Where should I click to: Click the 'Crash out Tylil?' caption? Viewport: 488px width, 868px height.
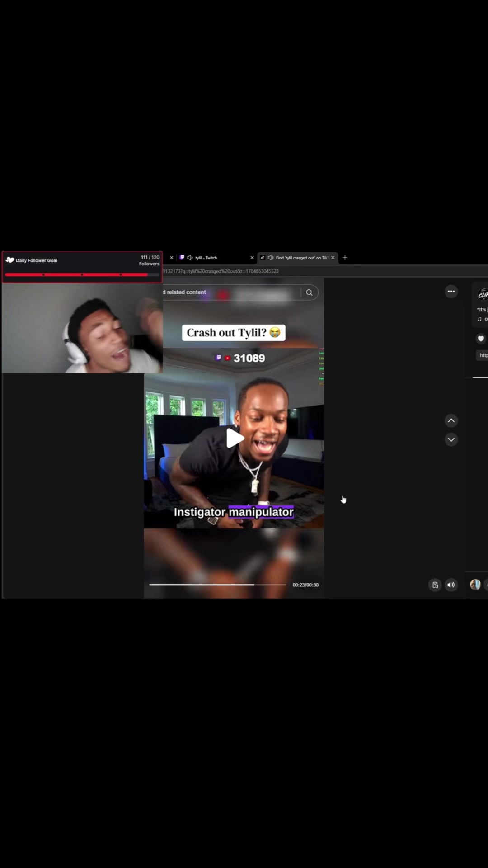234,333
